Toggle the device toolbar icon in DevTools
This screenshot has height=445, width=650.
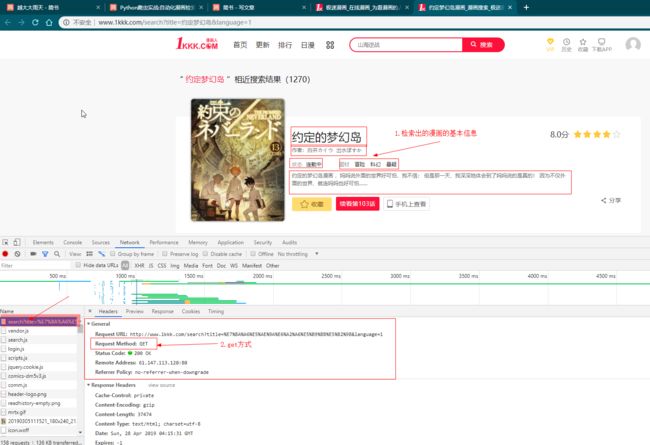17,242
